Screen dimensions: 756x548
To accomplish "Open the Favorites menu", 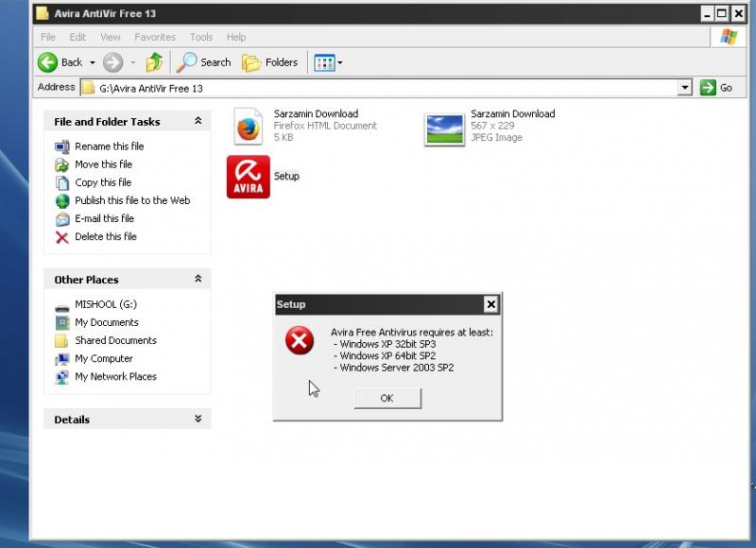I will point(155,37).
